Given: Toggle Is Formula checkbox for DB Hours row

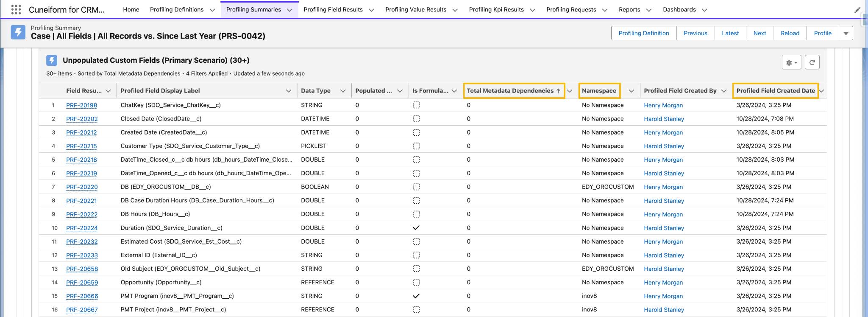Looking at the screenshot, I should [x=416, y=214].
